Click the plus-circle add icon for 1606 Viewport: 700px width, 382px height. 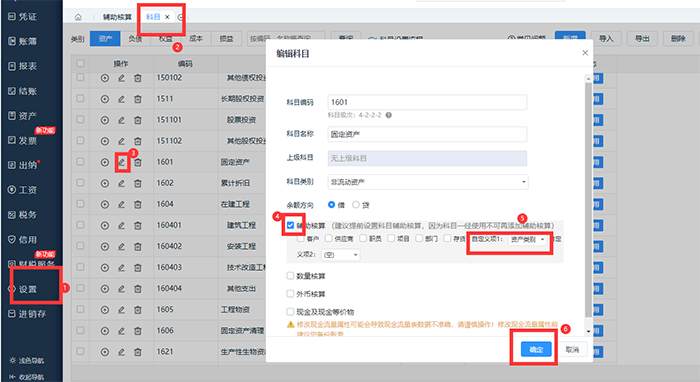[x=104, y=331]
